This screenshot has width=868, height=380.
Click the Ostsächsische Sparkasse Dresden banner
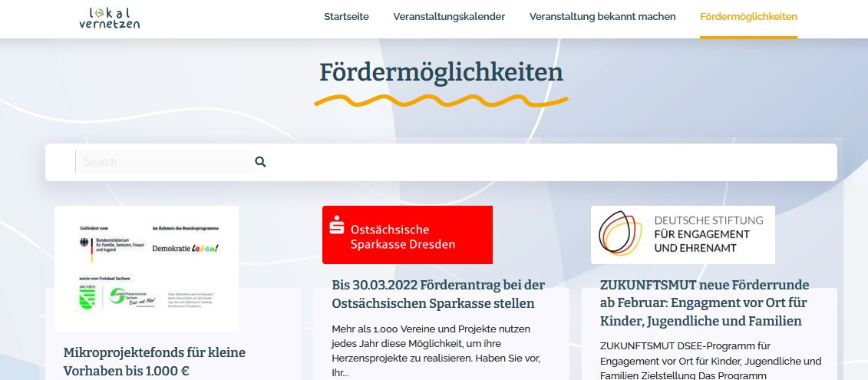(408, 235)
